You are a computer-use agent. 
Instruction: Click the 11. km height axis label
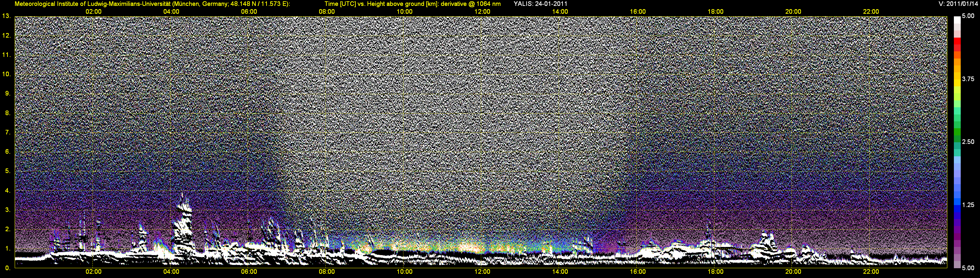[6, 55]
